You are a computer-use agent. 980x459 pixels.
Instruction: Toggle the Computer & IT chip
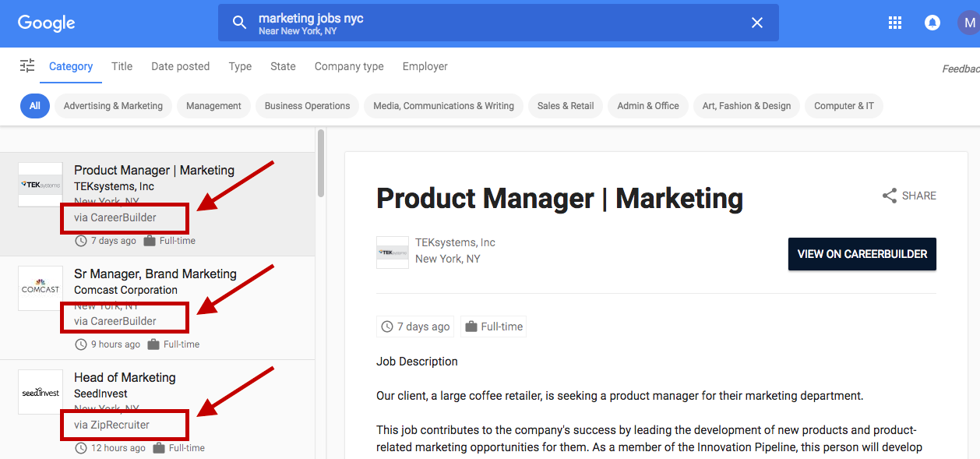click(x=844, y=106)
